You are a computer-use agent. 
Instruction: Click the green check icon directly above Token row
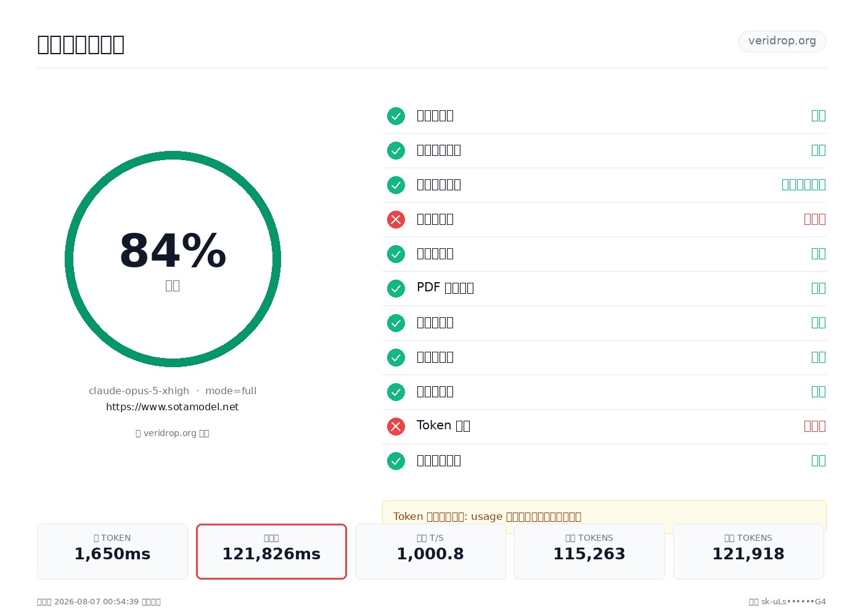pos(396,392)
